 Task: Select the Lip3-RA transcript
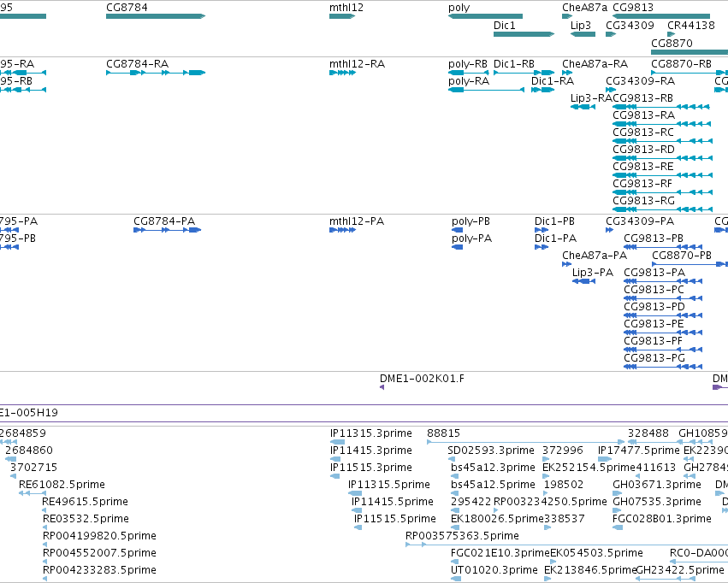(x=583, y=107)
